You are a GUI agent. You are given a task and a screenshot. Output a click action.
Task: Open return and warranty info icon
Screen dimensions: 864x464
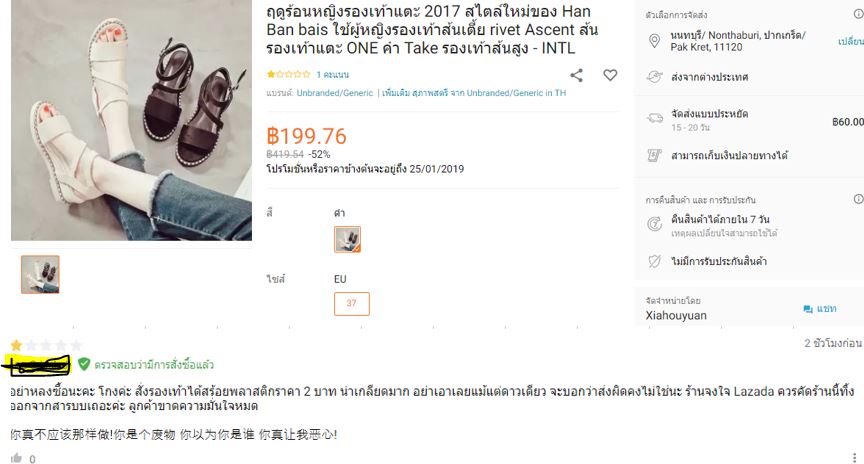click(858, 199)
